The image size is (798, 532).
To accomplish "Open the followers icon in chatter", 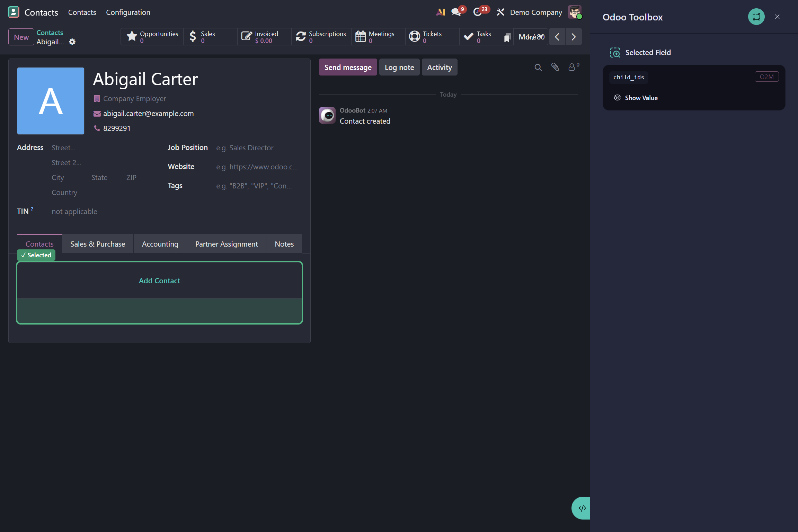I will click(x=572, y=67).
